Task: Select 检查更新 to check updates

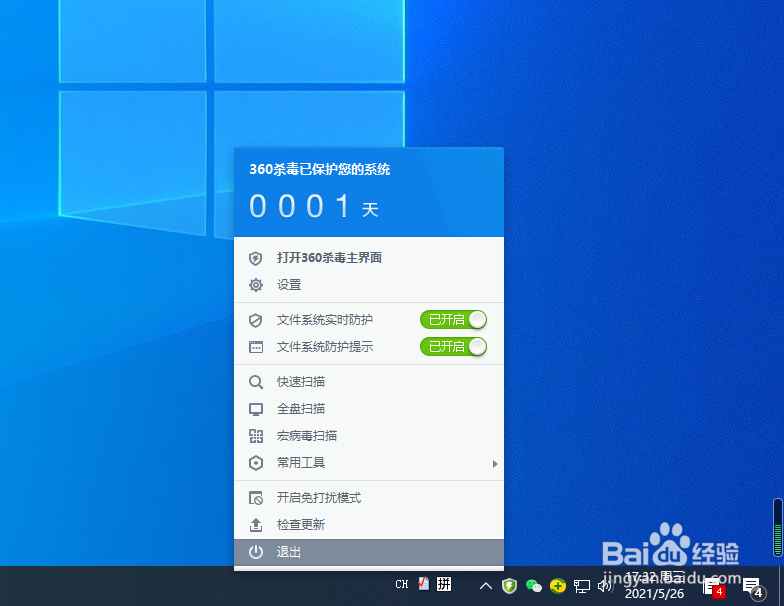Action: 368,525
